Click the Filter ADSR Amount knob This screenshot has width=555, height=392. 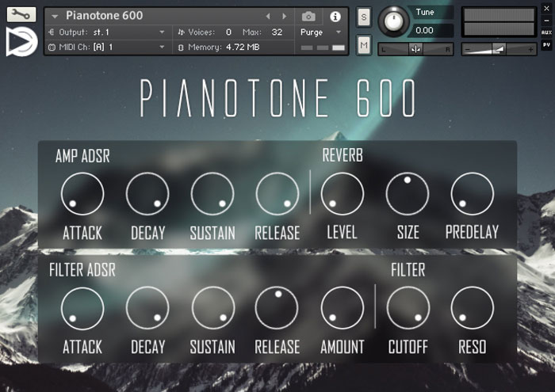pos(343,308)
